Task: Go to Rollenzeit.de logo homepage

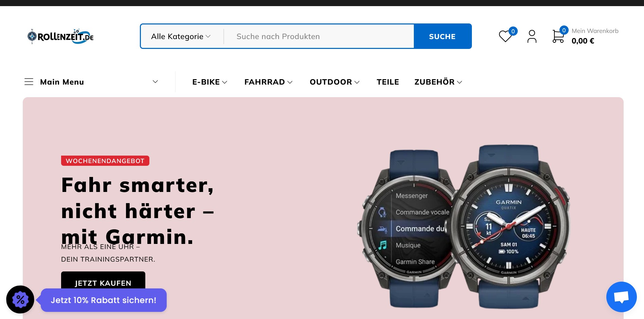Action: point(60,36)
